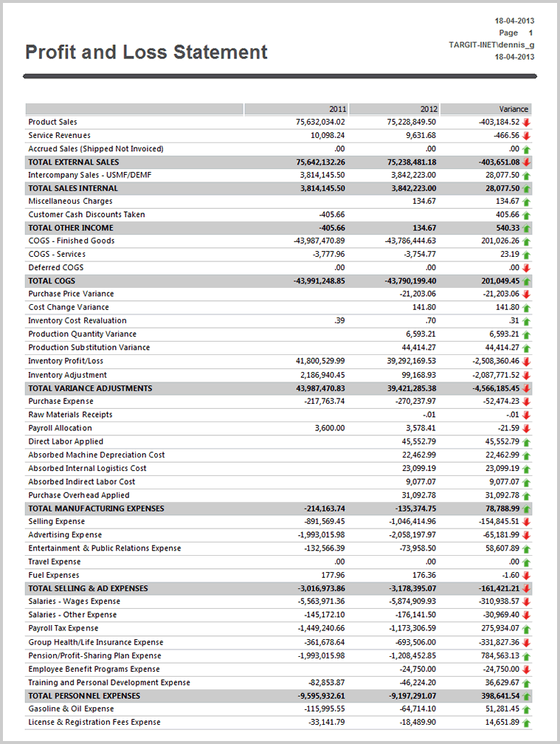The height and width of the screenshot is (744, 560).
Task: Click green arrow on TOTAL MANUFACTURING EXPENSES row
Action: tap(526, 509)
